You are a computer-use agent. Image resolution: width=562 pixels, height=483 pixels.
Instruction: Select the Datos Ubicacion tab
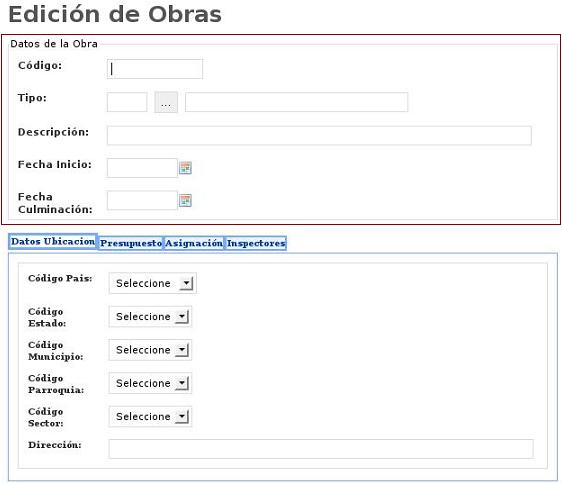[53, 242]
